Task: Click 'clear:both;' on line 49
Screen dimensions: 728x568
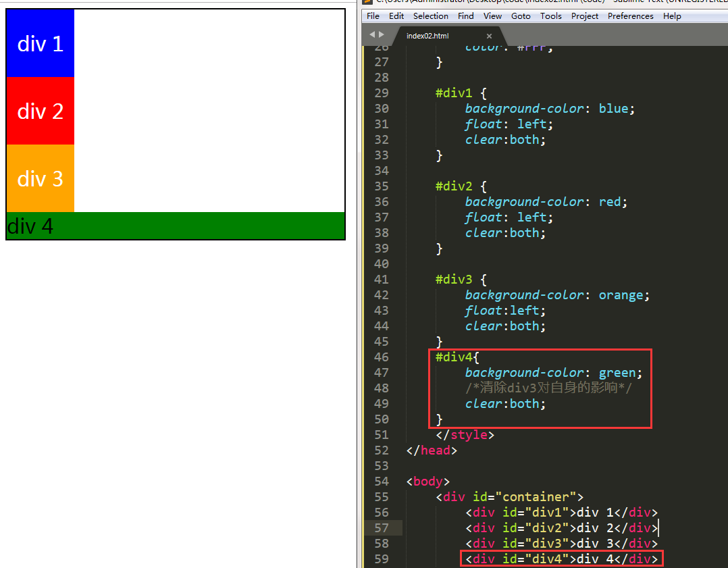Action: (505, 404)
